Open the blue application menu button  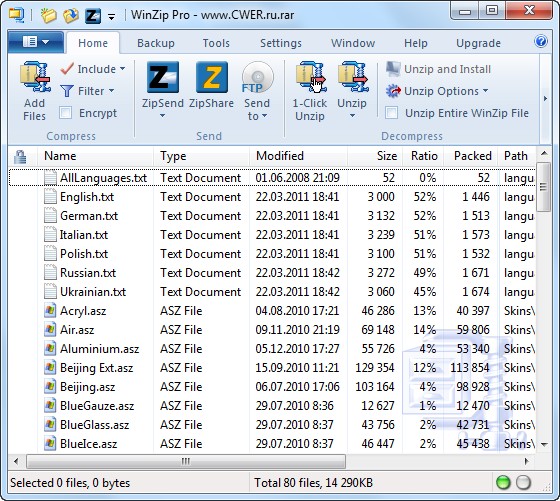pos(36,42)
